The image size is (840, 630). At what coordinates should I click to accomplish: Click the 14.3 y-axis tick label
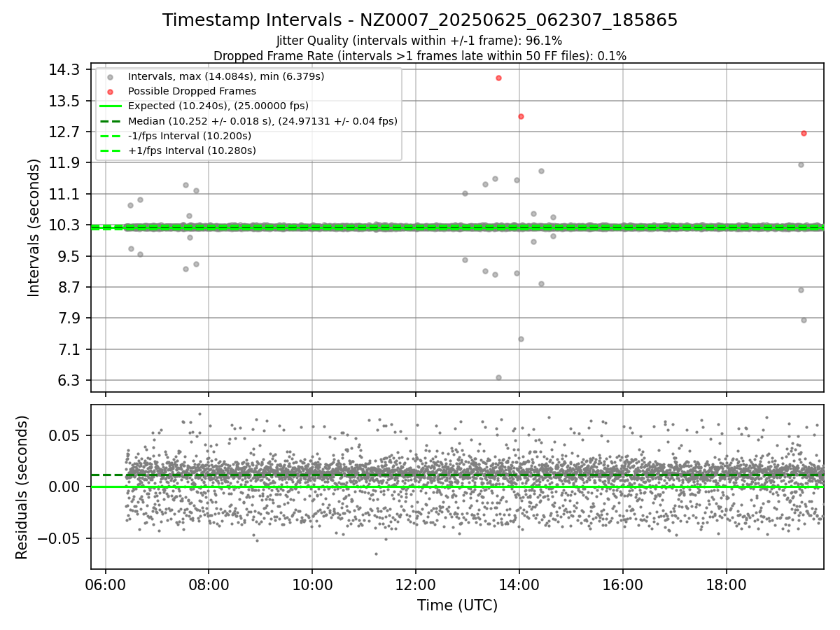(66, 70)
